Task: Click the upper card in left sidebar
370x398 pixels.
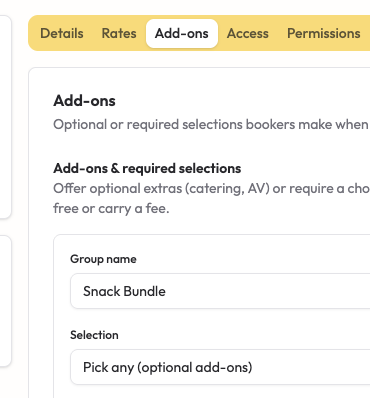Action: point(5,117)
